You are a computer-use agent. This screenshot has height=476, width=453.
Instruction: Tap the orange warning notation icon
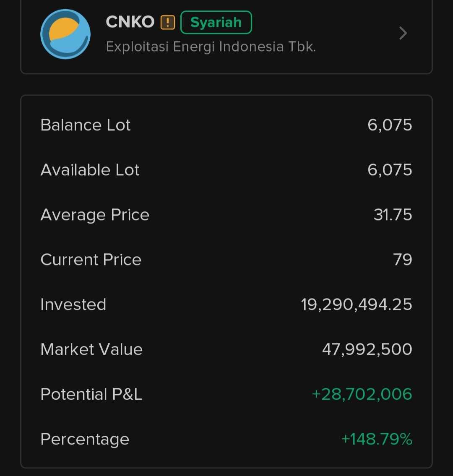(x=167, y=22)
